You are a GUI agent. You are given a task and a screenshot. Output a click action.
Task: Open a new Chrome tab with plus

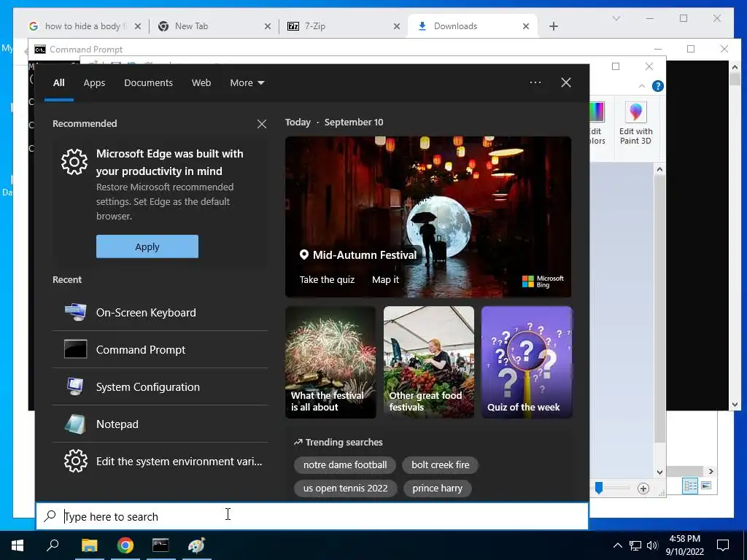(553, 26)
